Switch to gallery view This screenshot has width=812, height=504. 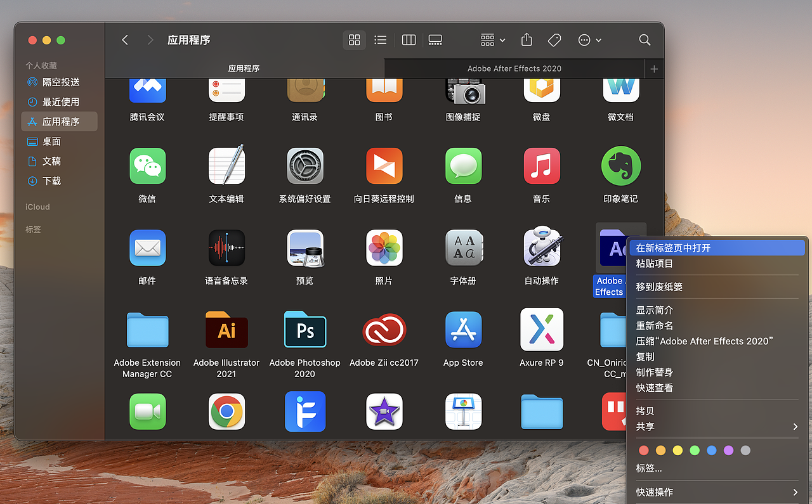pyautogui.click(x=435, y=40)
